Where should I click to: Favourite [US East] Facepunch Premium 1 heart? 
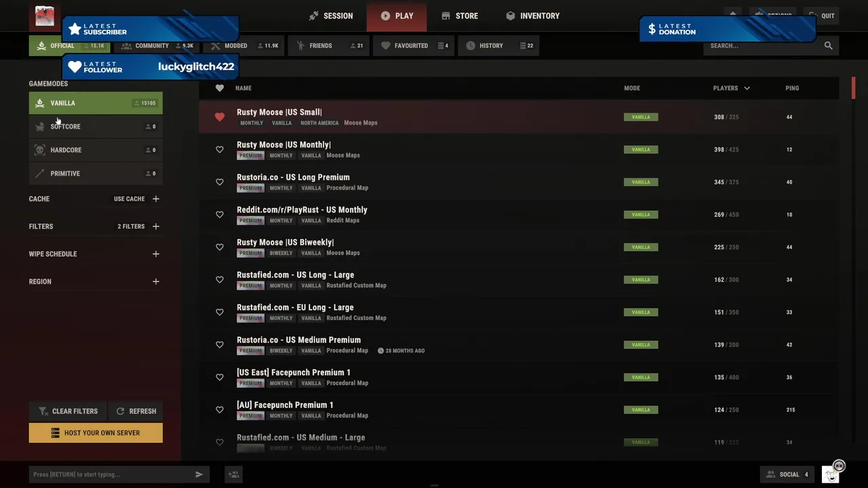220,377
